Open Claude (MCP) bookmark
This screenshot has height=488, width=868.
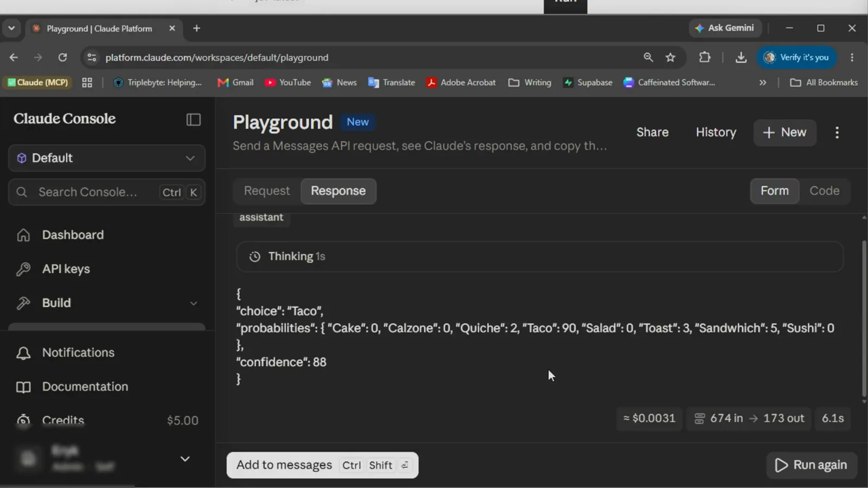38,82
